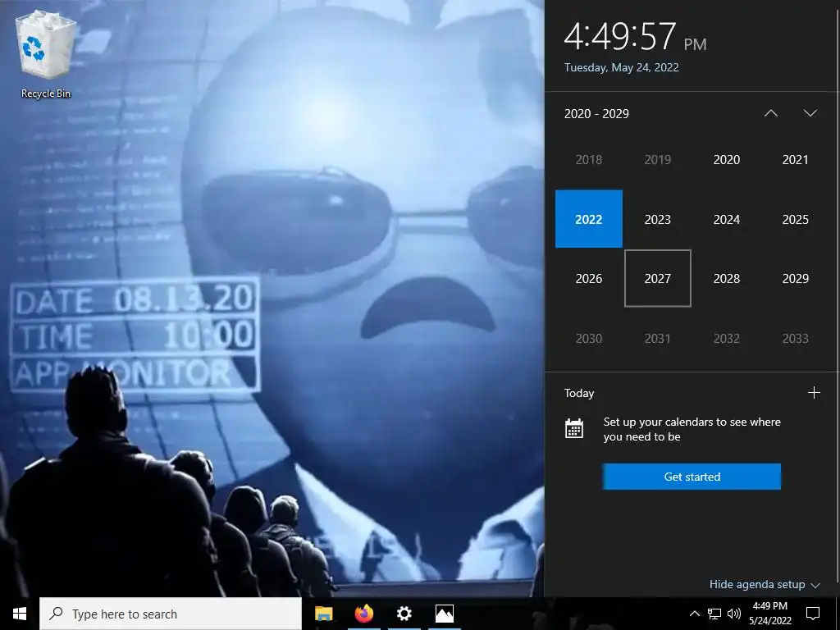Click the Type here to search box
This screenshot has height=630, width=840.
pyautogui.click(x=171, y=614)
